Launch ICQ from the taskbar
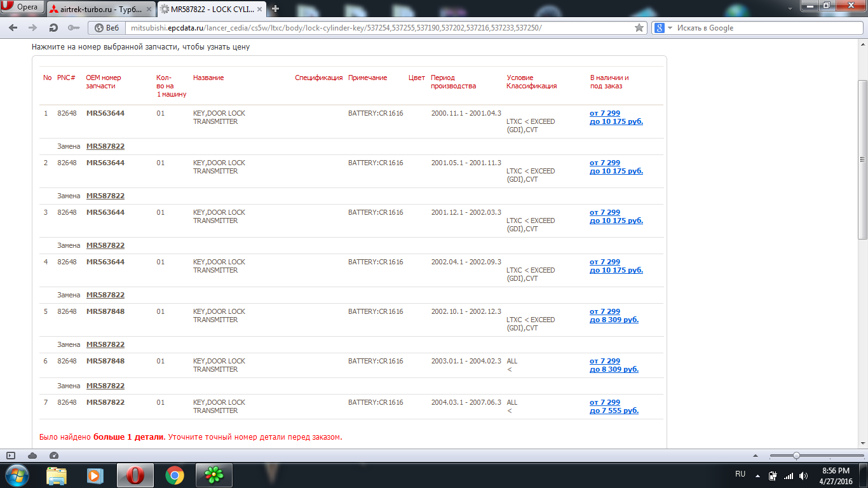This screenshot has width=868, height=488. 214,475
